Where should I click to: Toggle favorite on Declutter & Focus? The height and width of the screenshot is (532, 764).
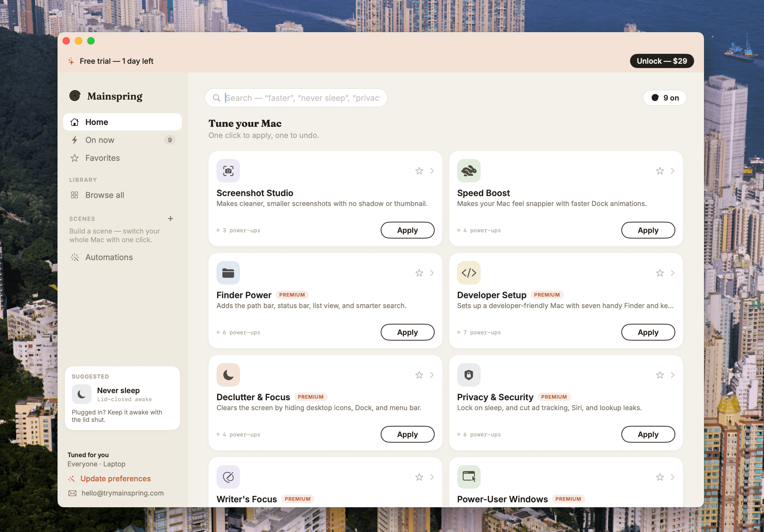click(419, 375)
